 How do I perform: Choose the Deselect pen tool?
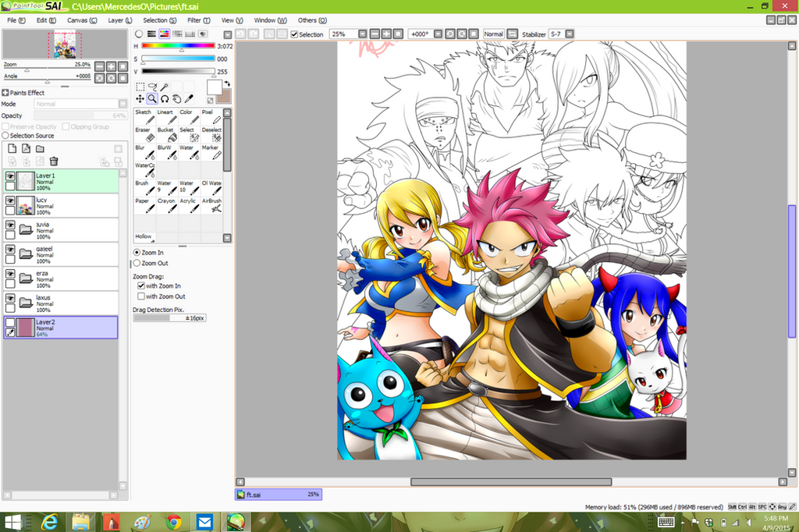212,134
